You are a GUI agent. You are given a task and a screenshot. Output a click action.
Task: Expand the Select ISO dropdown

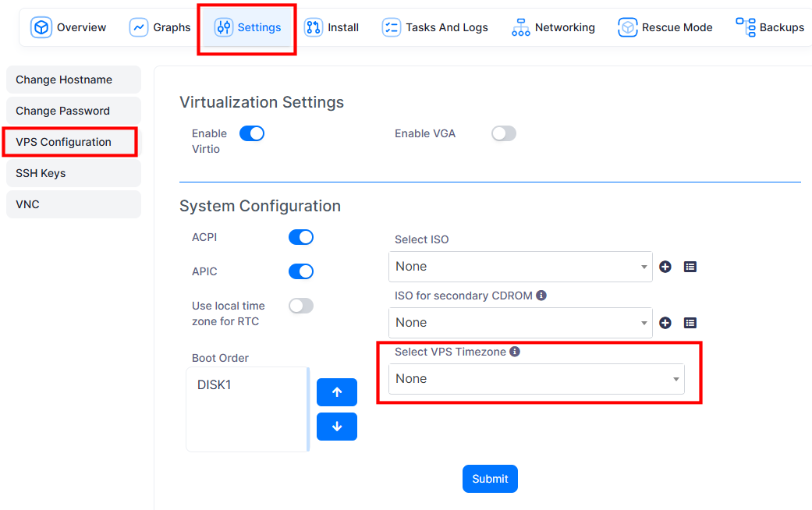[x=520, y=267]
